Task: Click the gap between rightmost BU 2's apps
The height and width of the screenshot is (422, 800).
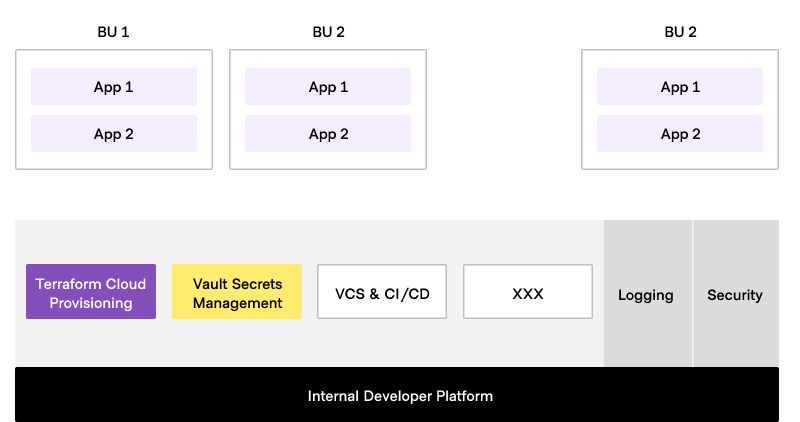Action: [680, 110]
